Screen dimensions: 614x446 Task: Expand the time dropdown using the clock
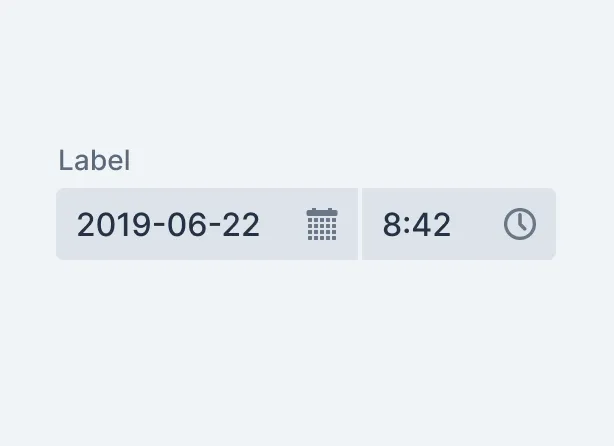coord(519,224)
